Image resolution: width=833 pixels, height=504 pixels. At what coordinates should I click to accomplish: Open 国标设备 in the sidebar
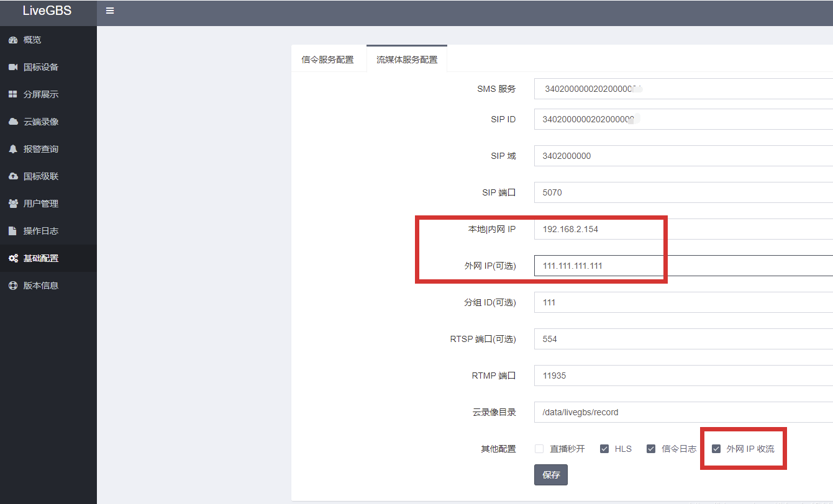click(x=48, y=67)
